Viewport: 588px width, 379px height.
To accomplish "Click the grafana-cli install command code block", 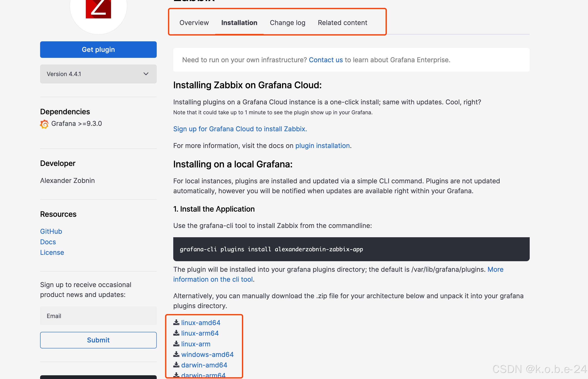I will [351, 249].
